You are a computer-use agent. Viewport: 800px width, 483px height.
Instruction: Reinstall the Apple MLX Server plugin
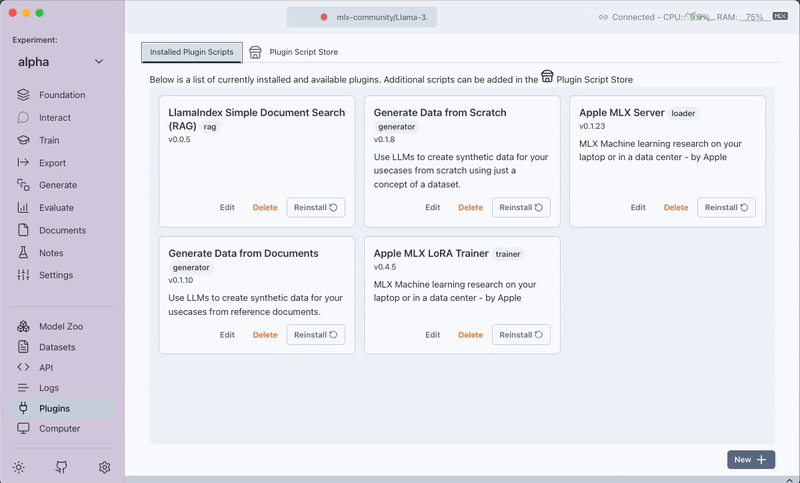(726, 207)
